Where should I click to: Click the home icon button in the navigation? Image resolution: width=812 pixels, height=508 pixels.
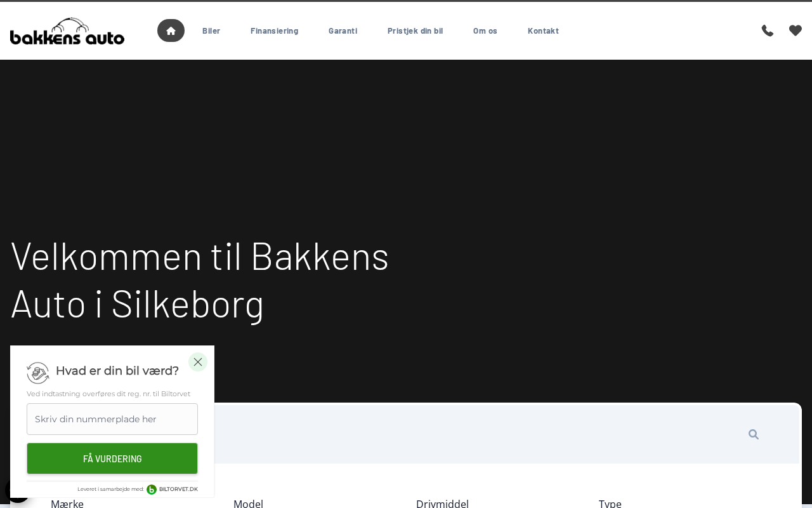[171, 30]
